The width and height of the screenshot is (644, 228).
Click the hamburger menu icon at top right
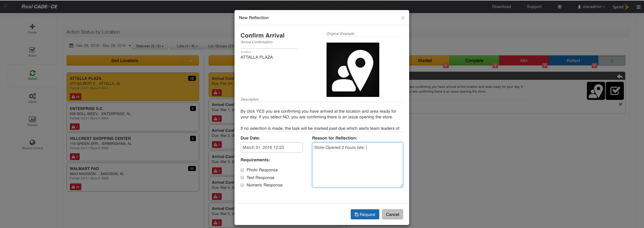pos(638,7)
